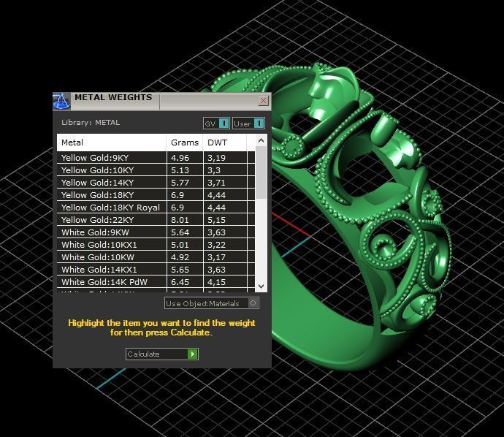Select the White Gold:14KX1 row

click(x=156, y=270)
